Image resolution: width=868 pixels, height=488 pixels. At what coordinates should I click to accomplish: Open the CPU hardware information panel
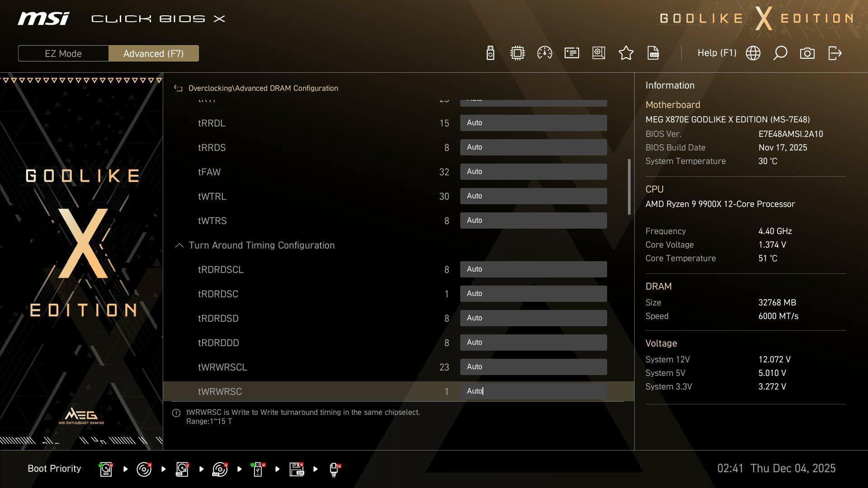517,53
